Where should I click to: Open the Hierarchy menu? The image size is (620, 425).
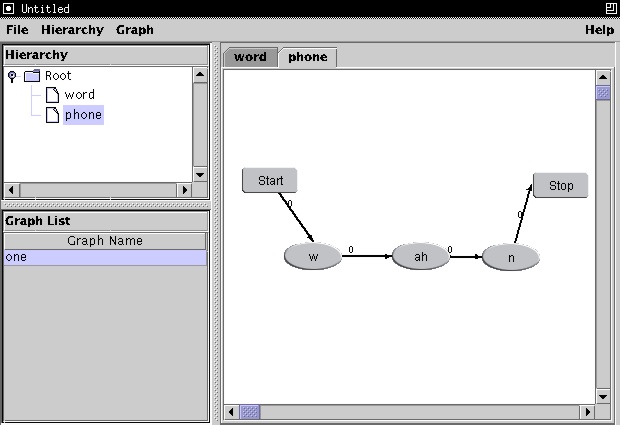72,30
